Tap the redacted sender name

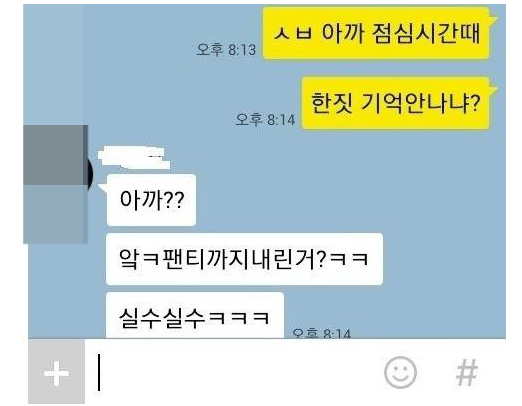(x=134, y=157)
